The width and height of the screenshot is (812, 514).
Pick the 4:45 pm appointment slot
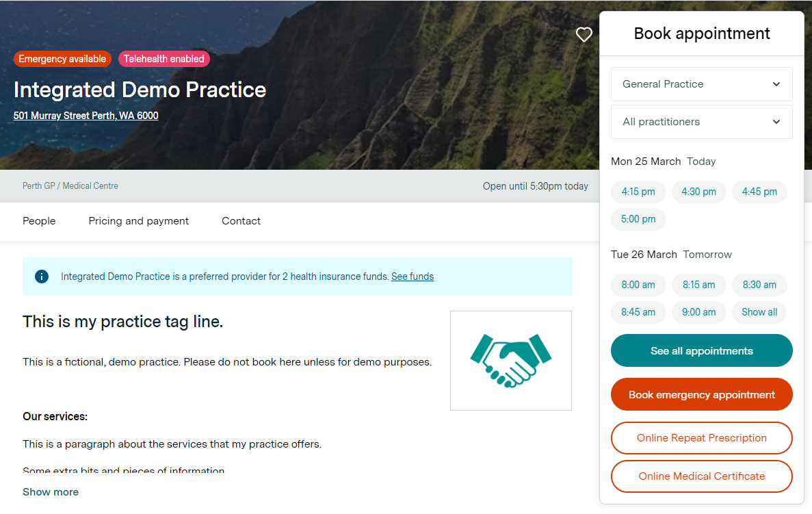[759, 192]
